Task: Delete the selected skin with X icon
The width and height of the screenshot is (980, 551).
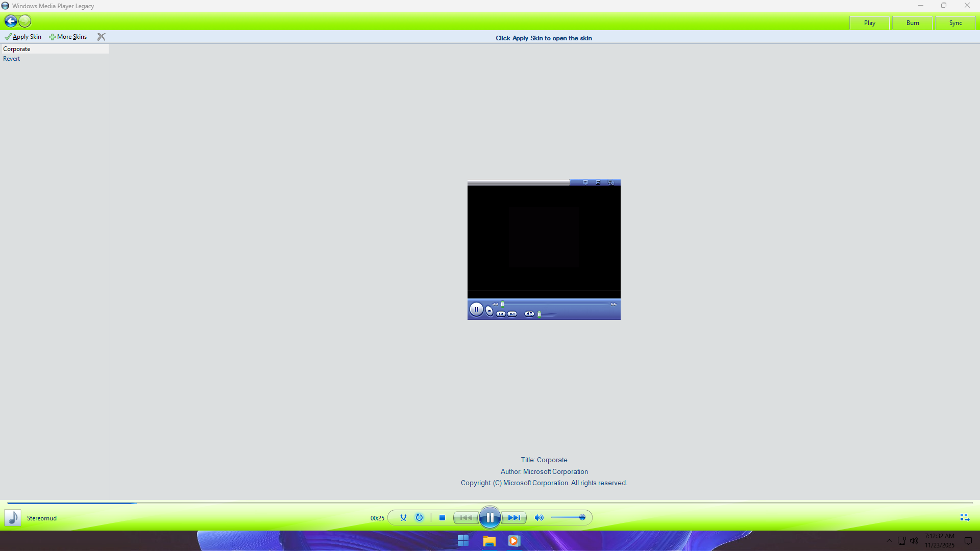Action: [101, 37]
